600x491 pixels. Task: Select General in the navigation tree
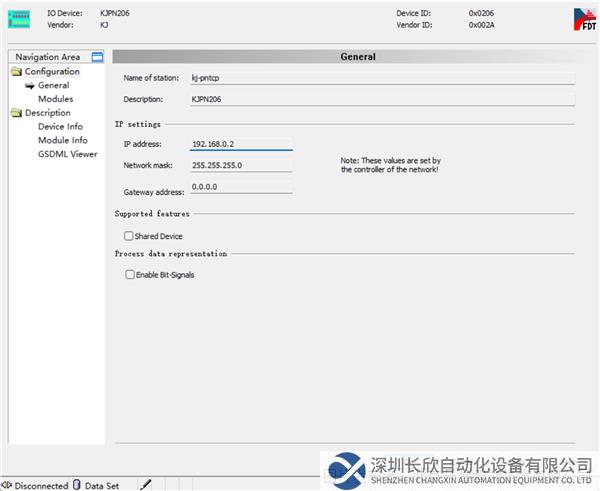[53, 86]
